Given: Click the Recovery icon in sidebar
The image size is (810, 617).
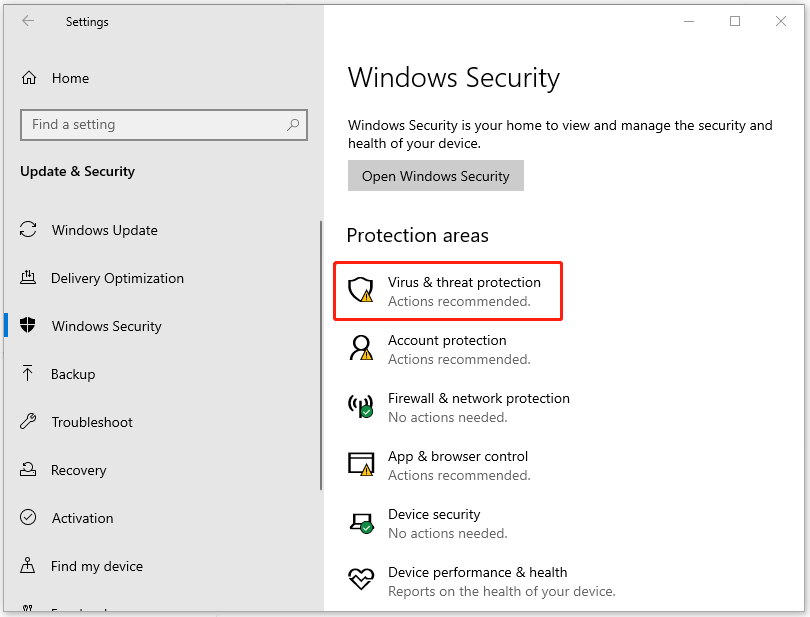Looking at the screenshot, I should pos(29,470).
